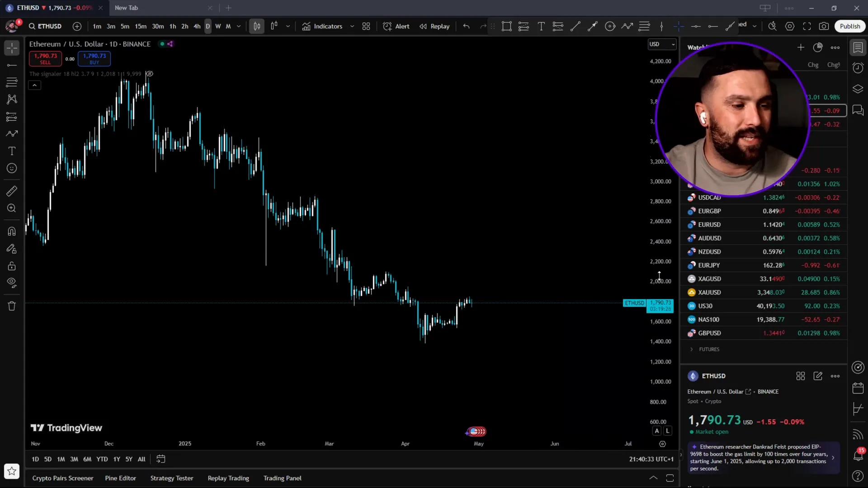Set chart range to YTD
868x488 pixels.
pyautogui.click(x=102, y=459)
